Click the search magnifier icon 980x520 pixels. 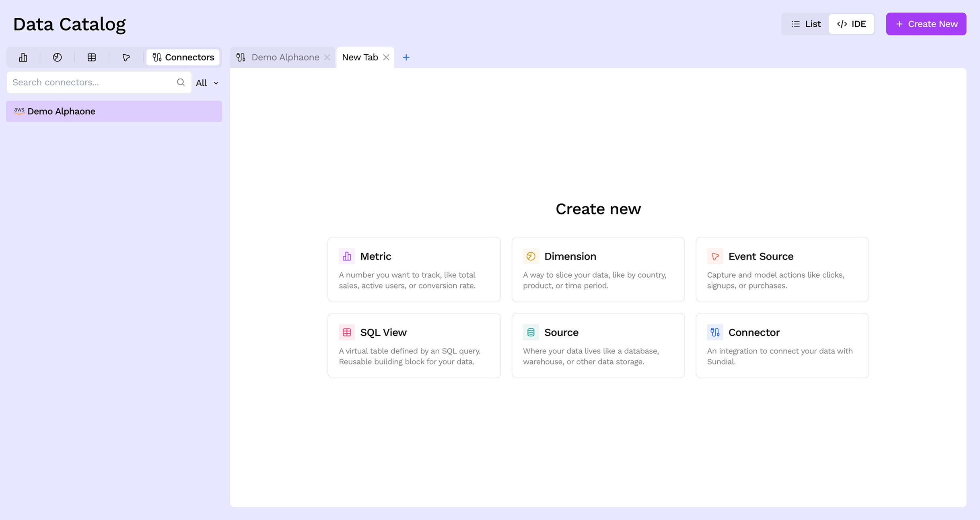[181, 82]
